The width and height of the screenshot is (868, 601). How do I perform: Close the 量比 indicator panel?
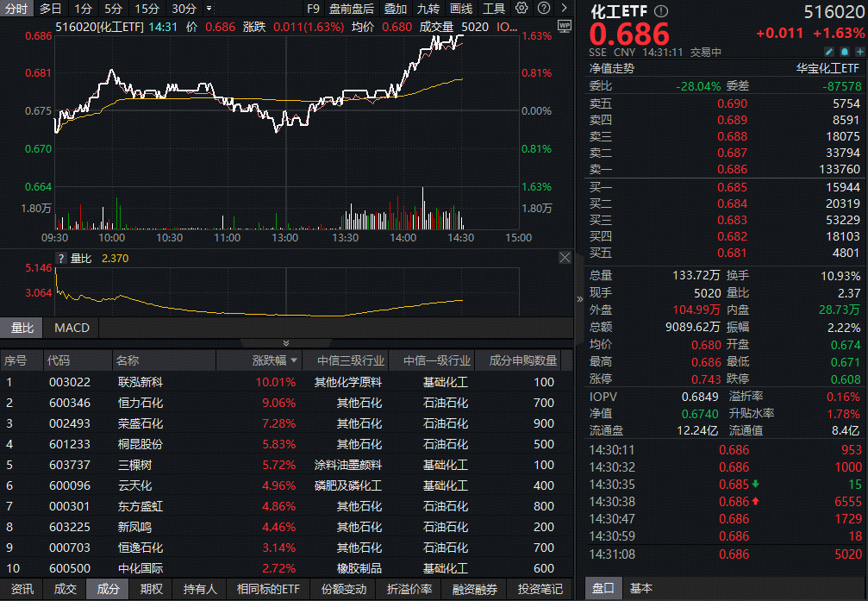pos(565,257)
